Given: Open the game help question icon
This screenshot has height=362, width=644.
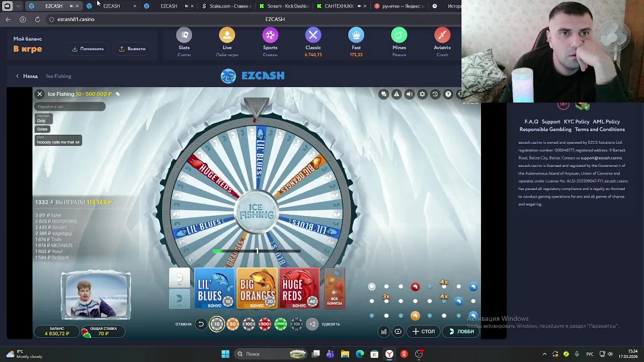Looking at the screenshot, I should pyautogui.click(x=448, y=94).
